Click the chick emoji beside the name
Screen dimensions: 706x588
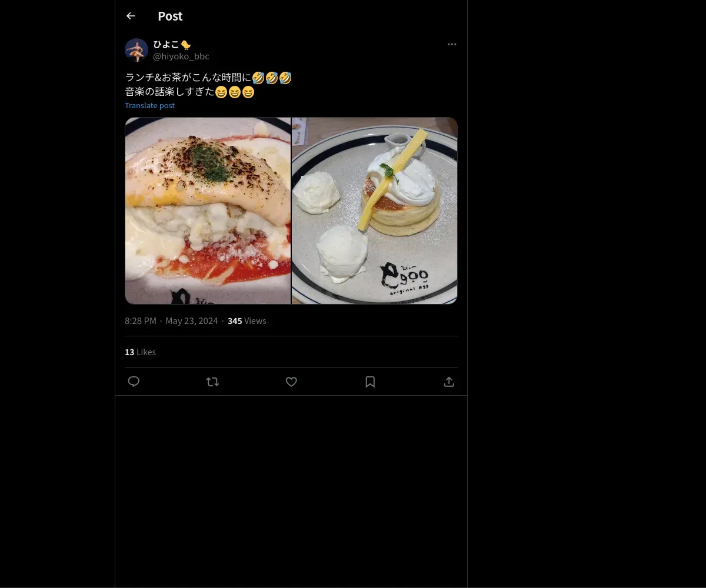point(186,45)
